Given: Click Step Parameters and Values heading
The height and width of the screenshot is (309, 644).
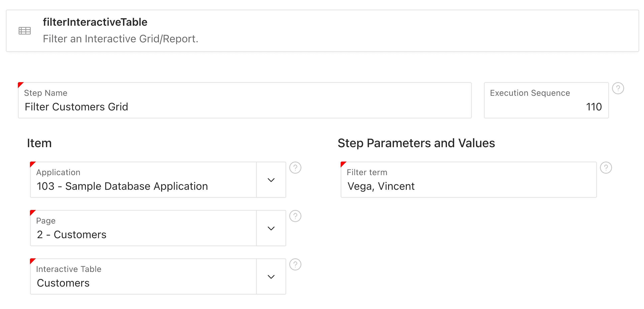Looking at the screenshot, I should tap(416, 143).
